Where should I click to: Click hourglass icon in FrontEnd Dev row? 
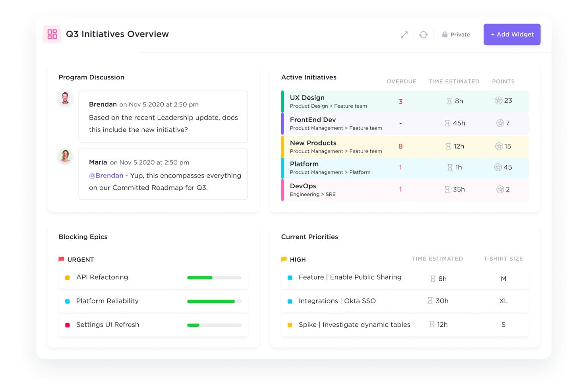(447, 123)
